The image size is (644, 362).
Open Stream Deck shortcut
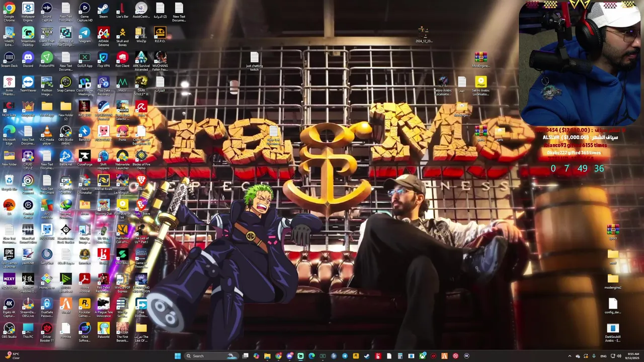9,60
